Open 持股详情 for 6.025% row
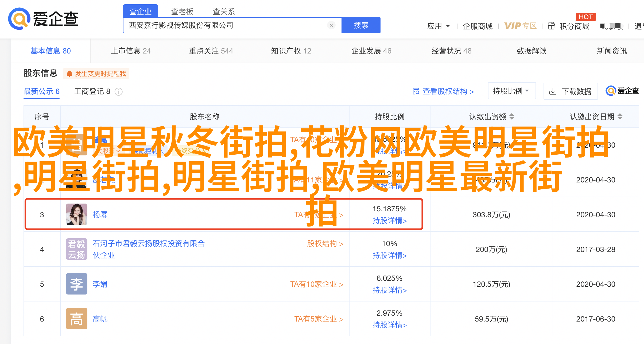 click(390, 290)
